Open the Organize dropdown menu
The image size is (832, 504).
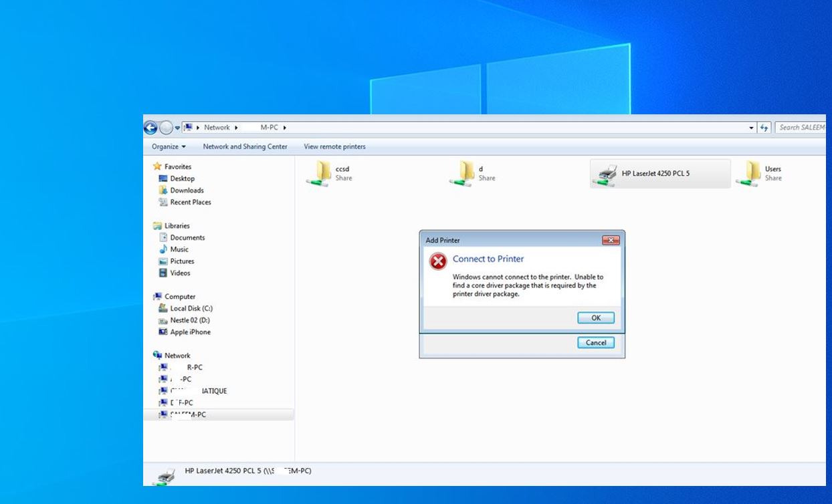point(167,146)
